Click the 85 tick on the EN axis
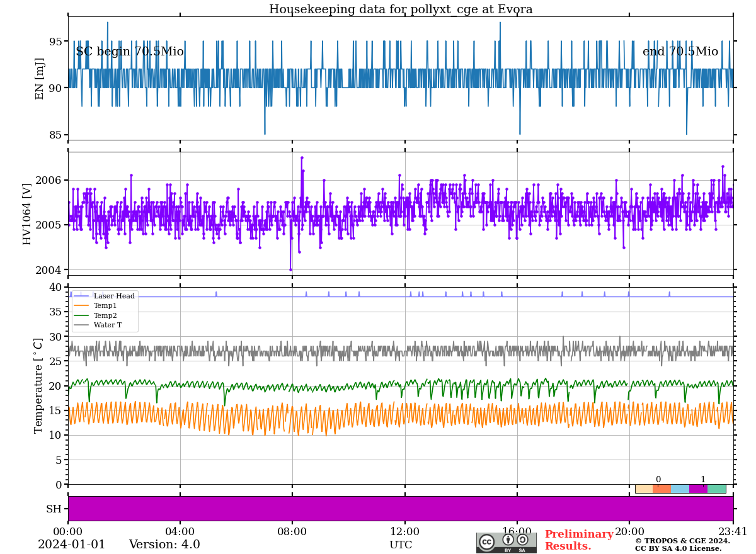 [x=55, y=135]
